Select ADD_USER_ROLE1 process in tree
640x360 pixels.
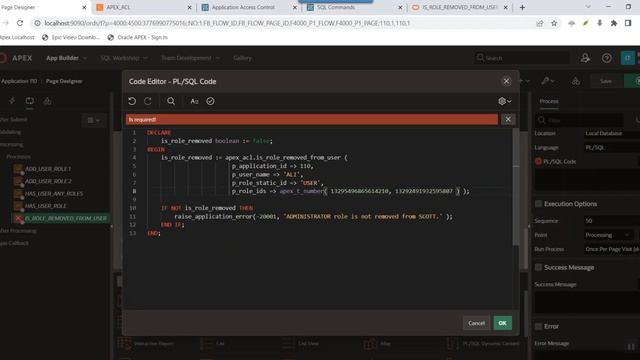pos(48,169)
